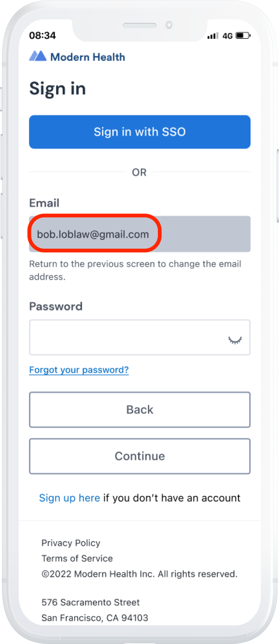
Task: Click the Back button
Action: coord(140,410)
